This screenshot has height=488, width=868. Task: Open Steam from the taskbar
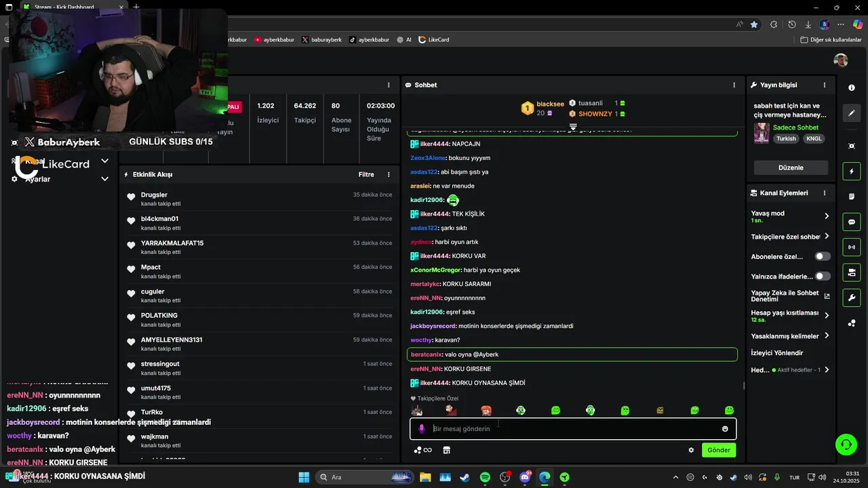coord(465,477)
